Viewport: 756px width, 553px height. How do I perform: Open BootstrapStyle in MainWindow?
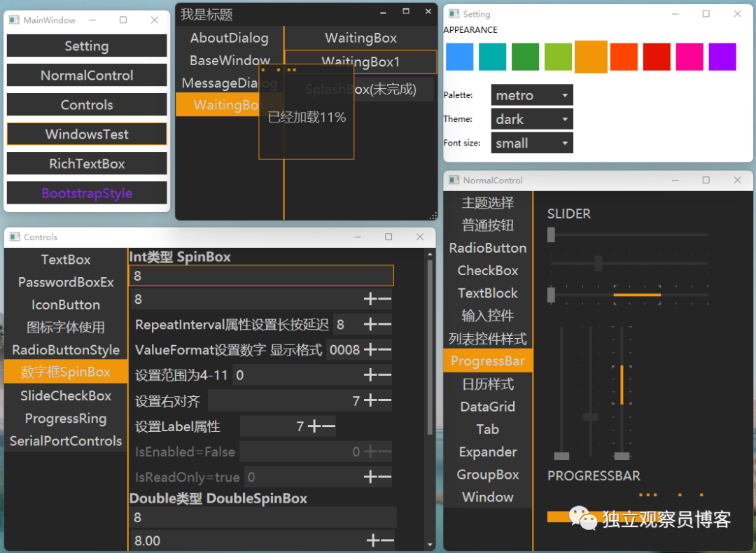[x=87, y=193]
